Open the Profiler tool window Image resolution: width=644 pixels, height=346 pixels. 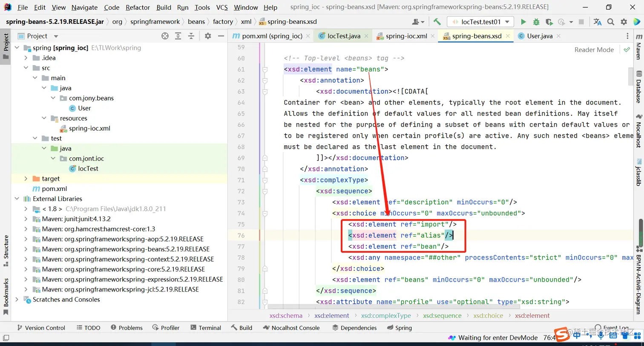click(x=166, y=328)
